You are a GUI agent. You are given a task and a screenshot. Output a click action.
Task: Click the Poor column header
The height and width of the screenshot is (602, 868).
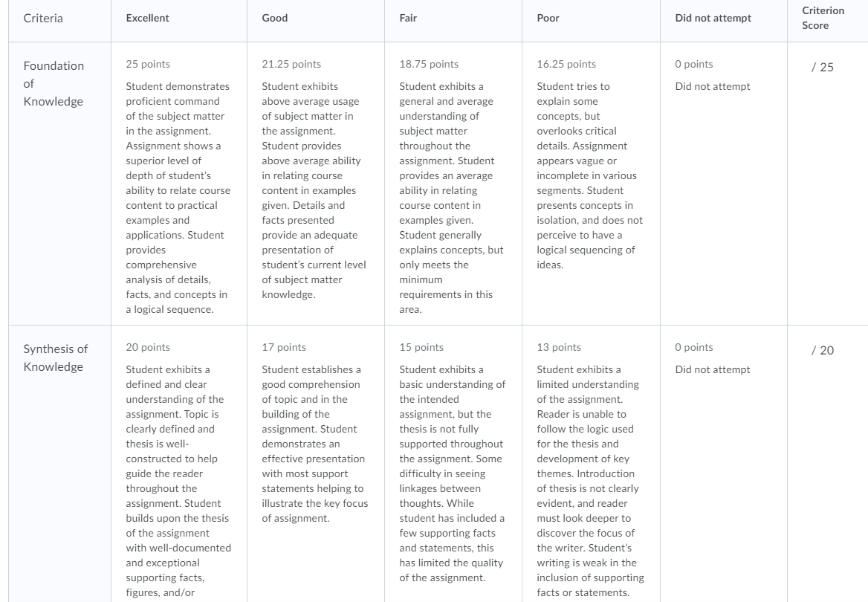click(x=548, y=18)
